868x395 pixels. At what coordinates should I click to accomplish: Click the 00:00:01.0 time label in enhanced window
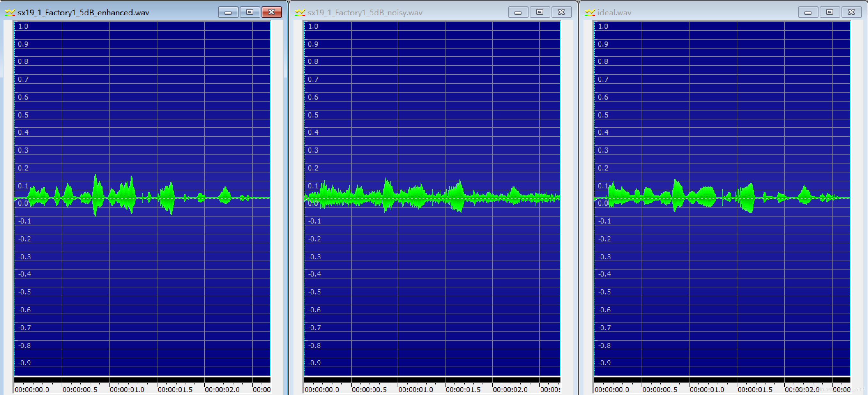click(127, 390)
